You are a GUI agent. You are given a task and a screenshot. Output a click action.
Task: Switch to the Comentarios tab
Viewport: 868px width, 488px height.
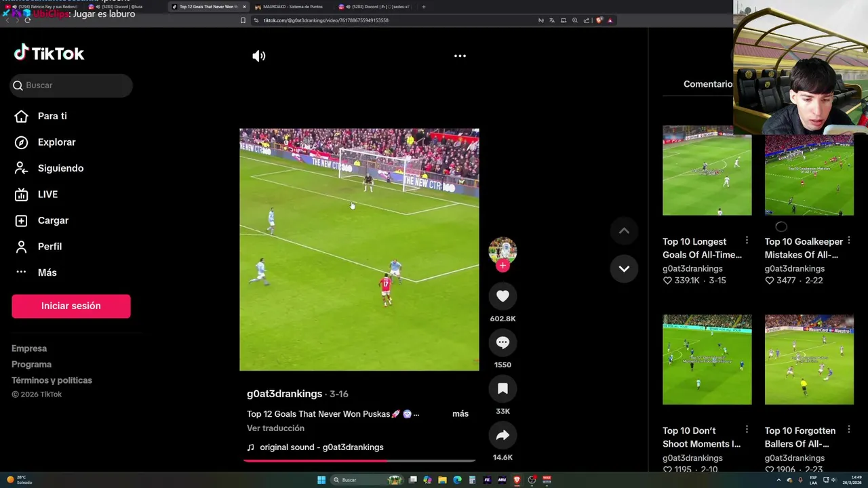(x=707, y=84)
